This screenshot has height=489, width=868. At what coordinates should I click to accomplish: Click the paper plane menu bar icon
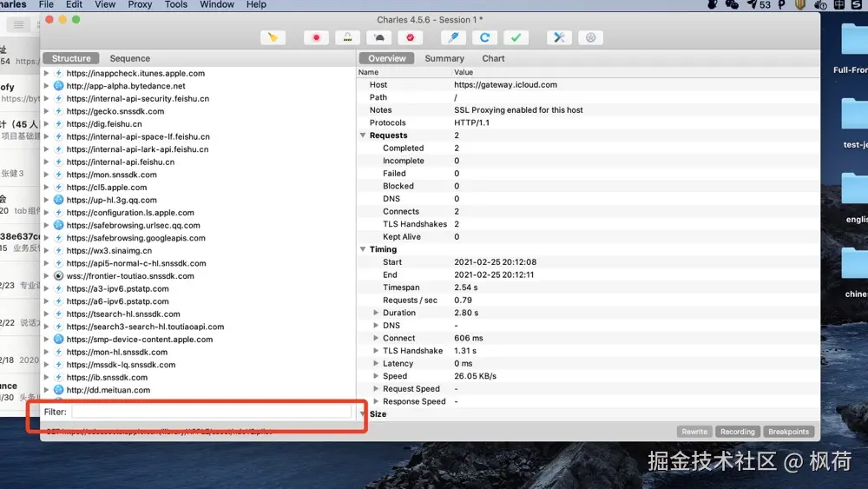point(752,4)
